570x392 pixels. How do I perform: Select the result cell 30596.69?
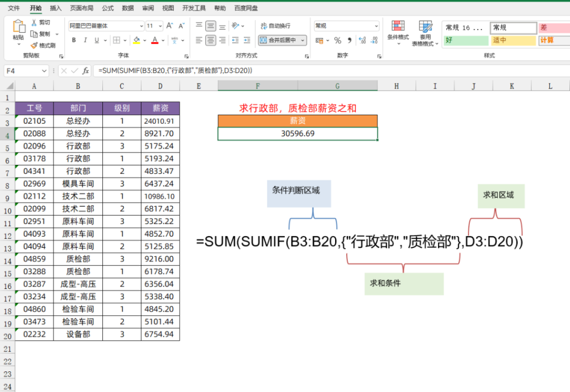point(298,134)
